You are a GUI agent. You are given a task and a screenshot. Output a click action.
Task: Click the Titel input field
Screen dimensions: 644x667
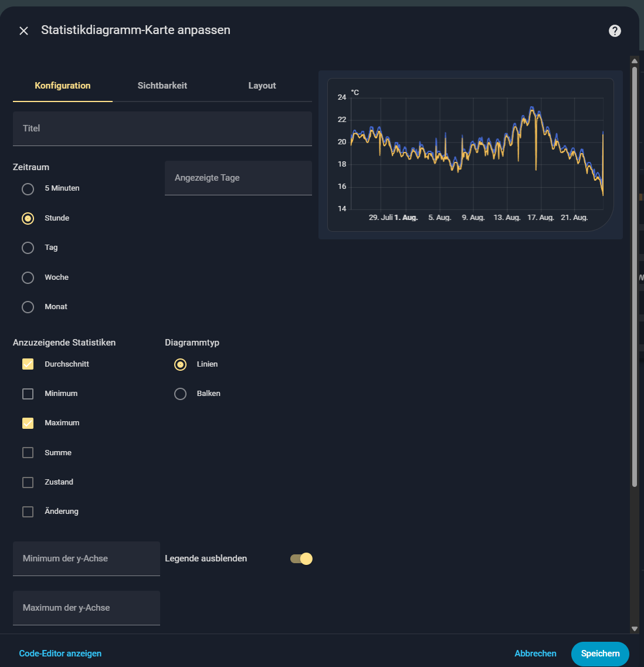(x=162, y=128)
